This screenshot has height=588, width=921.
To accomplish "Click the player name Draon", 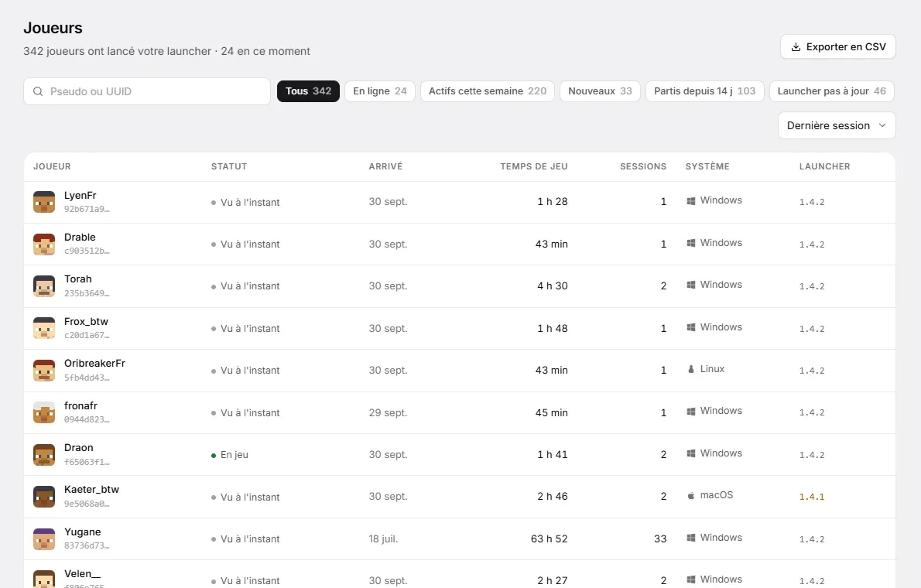I will tap(79, 448).
